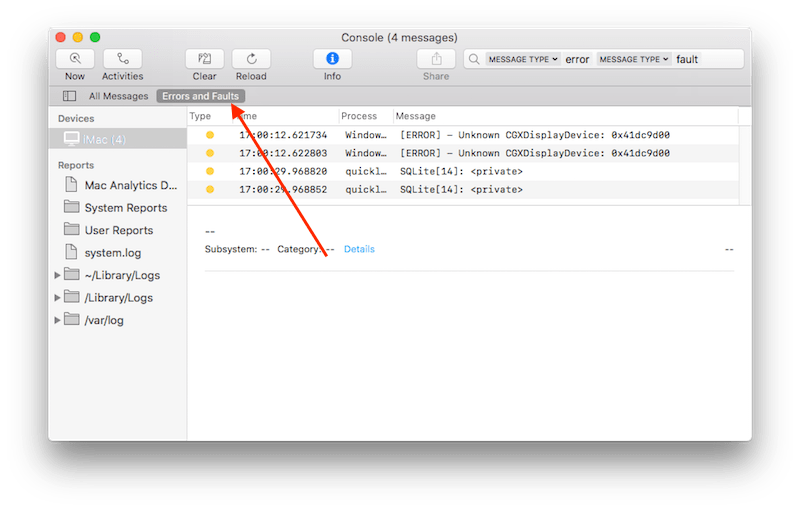Image resolution: width=800 pixels, height=510 pixels.
Task: Expand the /Library/Logs disclosure triangle
Action: tap(57, 297)
